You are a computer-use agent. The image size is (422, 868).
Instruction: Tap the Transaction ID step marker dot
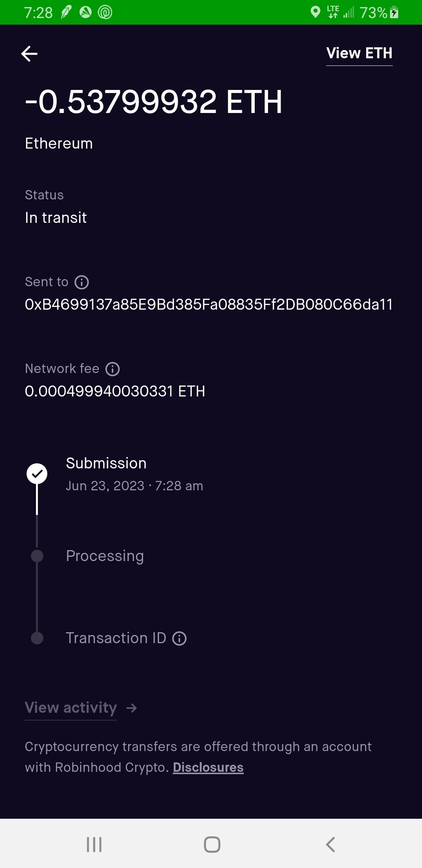37,638
